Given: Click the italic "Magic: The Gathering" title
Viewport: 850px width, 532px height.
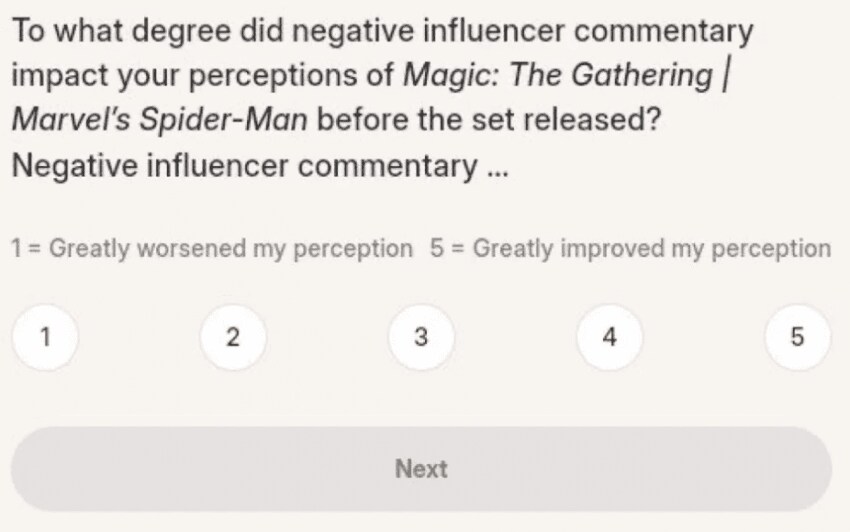Looking at the screenshot, I should [x=558, y=75].
